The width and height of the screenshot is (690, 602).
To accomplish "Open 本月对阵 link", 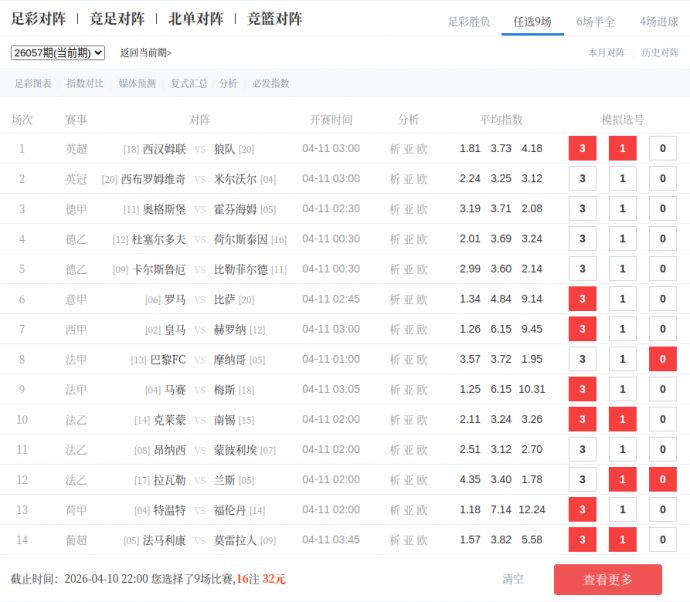I will pos(606,53).
